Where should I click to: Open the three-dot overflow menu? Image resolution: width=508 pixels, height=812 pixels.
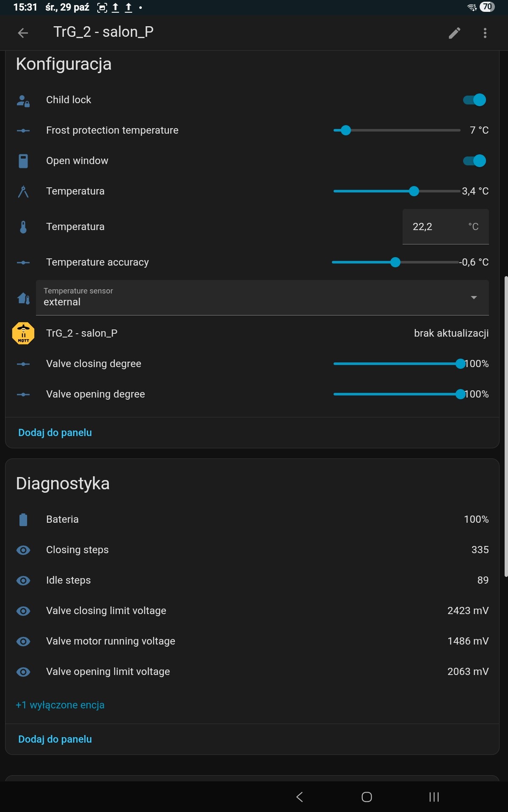[x=485, y=33]
